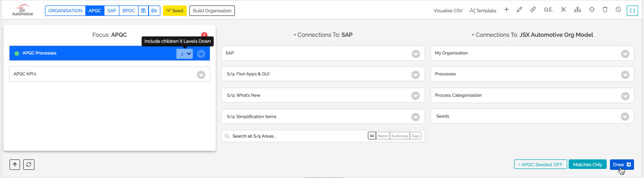Click the crosshair target icon
The width and height of the screenshot is (644, 178).
point(592,10)
